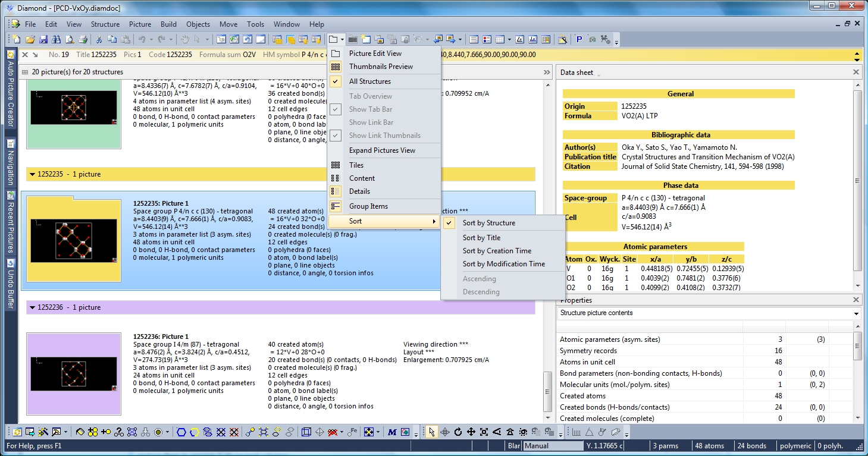This screenshot has width=868, height=456.
Task: Close the Data sheet panel
Action: (856, 73)
